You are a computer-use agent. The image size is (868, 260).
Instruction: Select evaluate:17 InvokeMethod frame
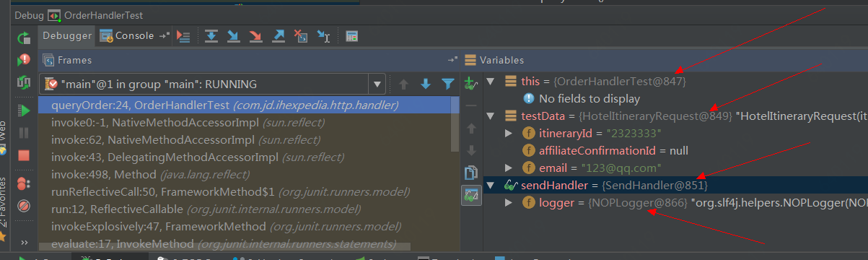(244, 243)
